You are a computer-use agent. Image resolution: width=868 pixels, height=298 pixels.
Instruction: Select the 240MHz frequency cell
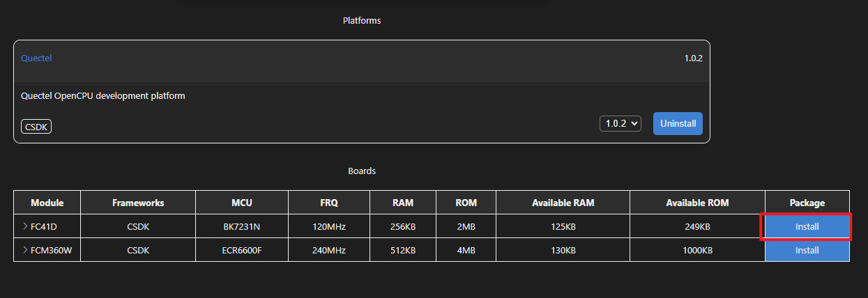click(x=329, y=250)
